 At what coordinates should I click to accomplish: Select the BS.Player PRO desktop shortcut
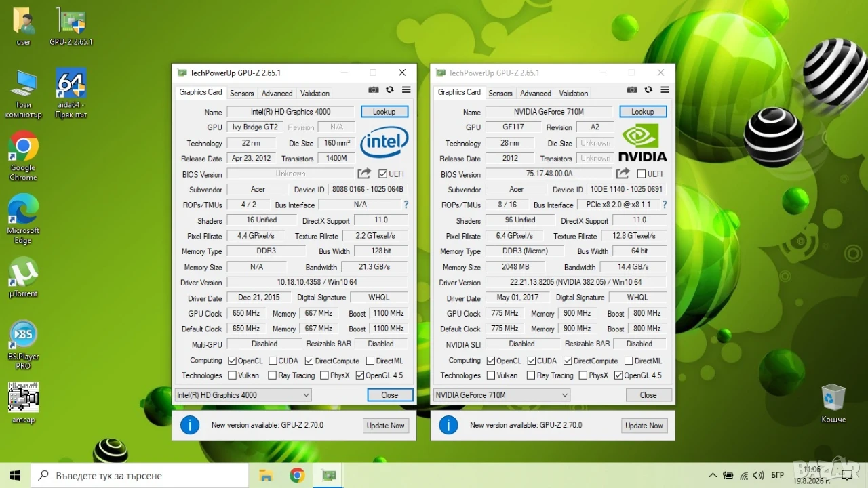23,344
